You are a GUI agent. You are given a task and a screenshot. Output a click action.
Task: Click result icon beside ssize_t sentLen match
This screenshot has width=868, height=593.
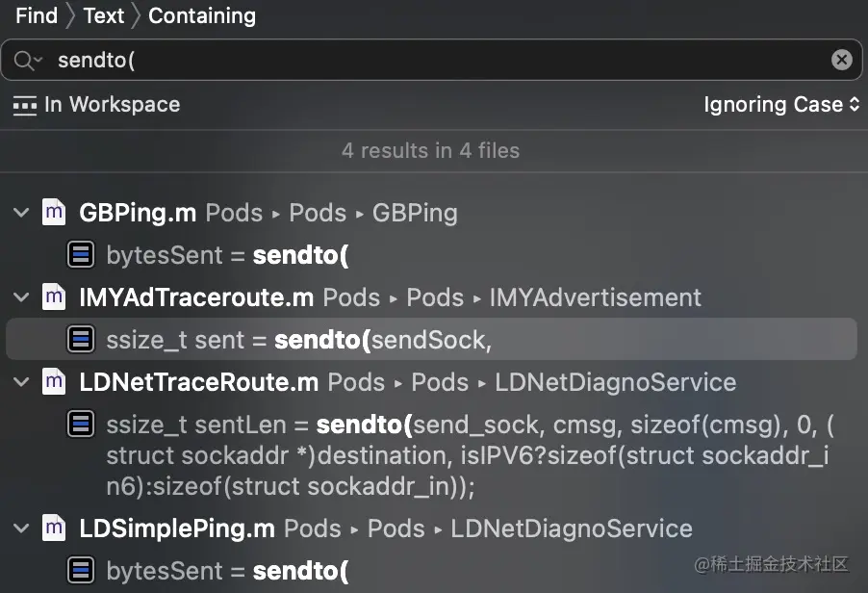click(x=82, y=425)
